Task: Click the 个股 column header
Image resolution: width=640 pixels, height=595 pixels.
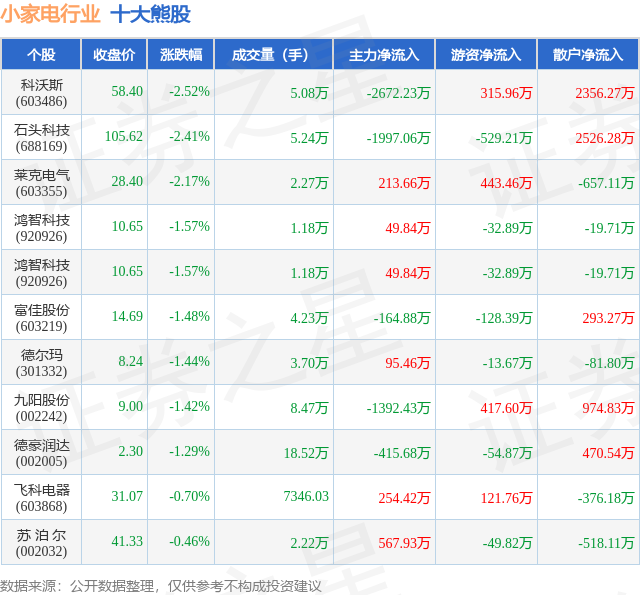Action: click(x=41, y=54)
